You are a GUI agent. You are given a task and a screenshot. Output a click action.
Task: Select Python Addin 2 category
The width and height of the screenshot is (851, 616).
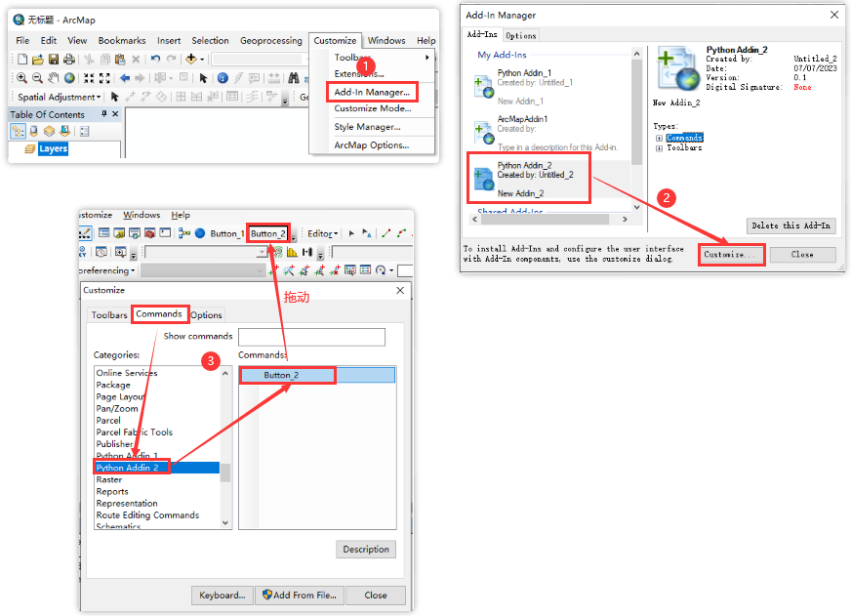(157, 468)
